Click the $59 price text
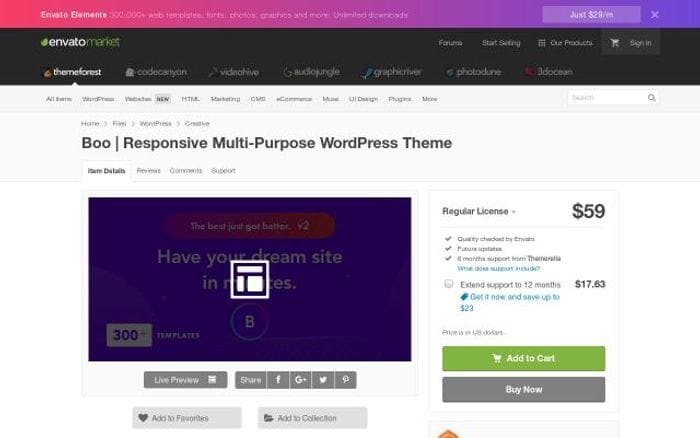 tap(588, 211)
